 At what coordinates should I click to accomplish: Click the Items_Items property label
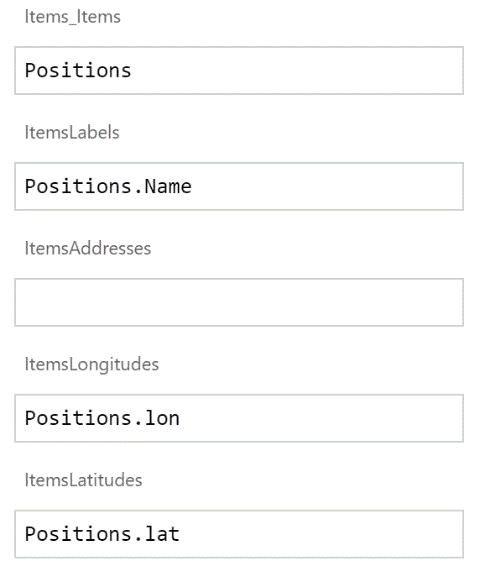point(73,17)
